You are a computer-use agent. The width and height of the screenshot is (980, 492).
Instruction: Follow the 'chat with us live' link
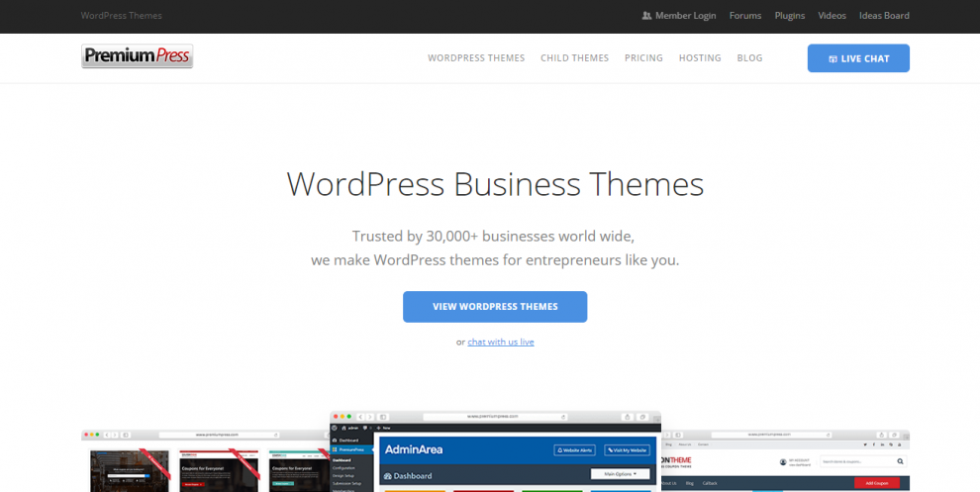tap(501, 342)
